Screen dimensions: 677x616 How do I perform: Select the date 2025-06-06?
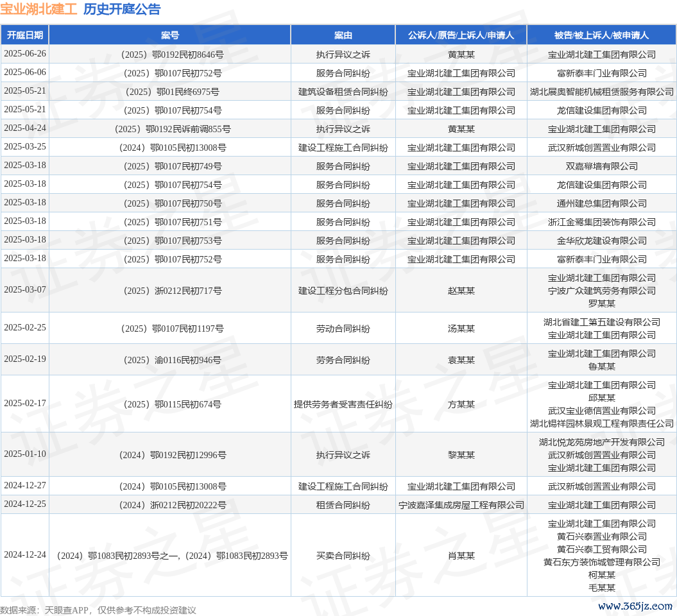pos(25,72)
